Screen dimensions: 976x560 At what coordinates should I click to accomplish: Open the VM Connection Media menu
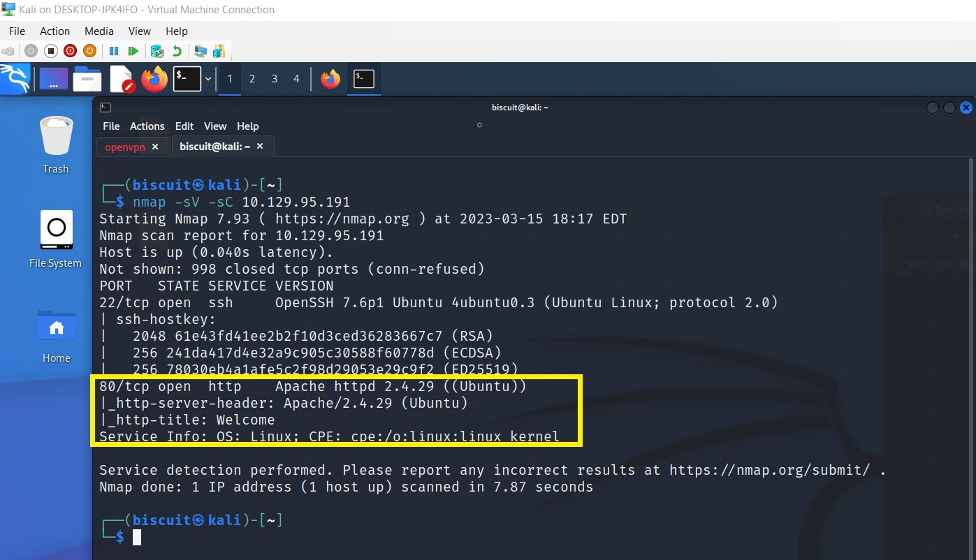click(99, 31)
